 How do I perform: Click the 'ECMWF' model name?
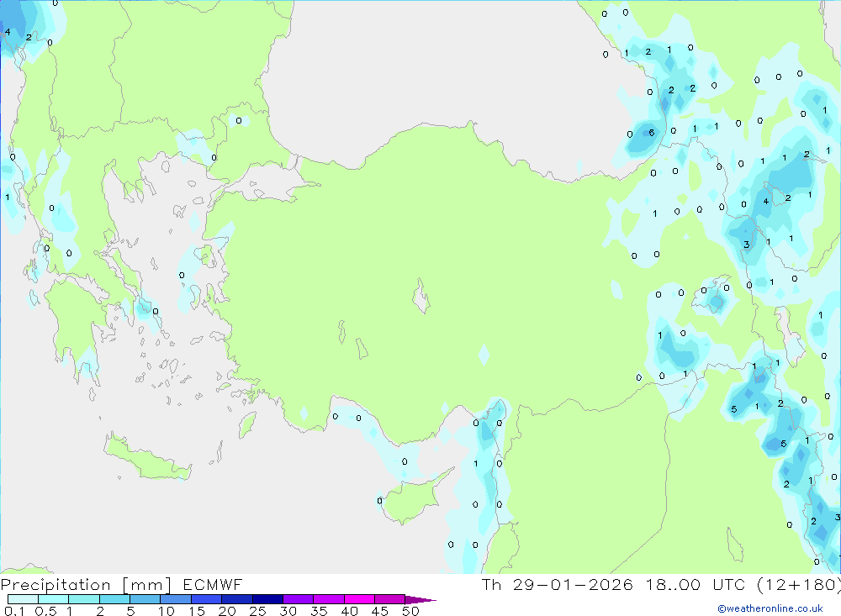pyautogui.click(x=213, y=584)
